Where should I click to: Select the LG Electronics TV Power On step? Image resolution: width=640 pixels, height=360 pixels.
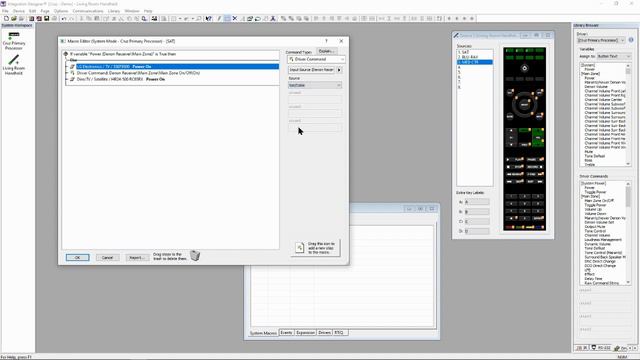(178, 67)
